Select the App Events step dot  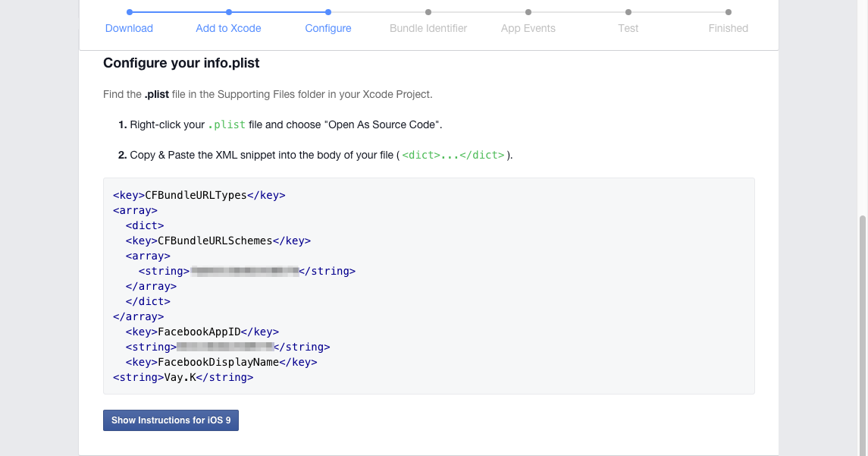click(528, 12)
